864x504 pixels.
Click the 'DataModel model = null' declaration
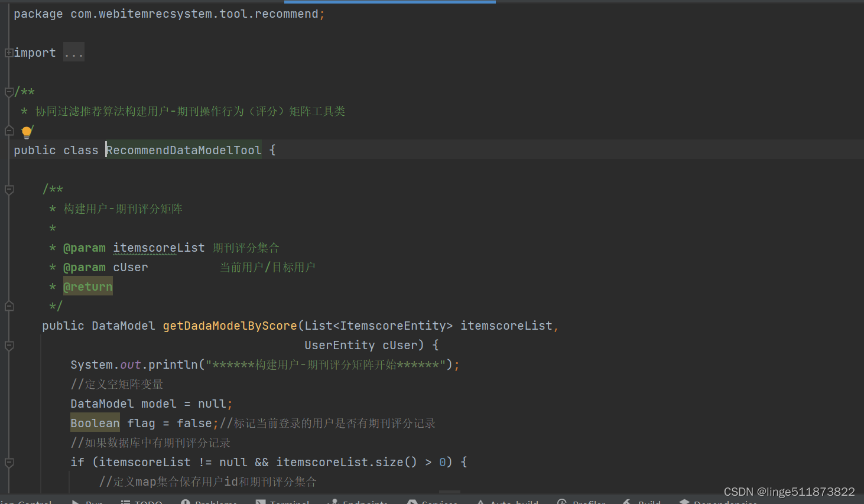pyautogui.click(x=151, y=404)
